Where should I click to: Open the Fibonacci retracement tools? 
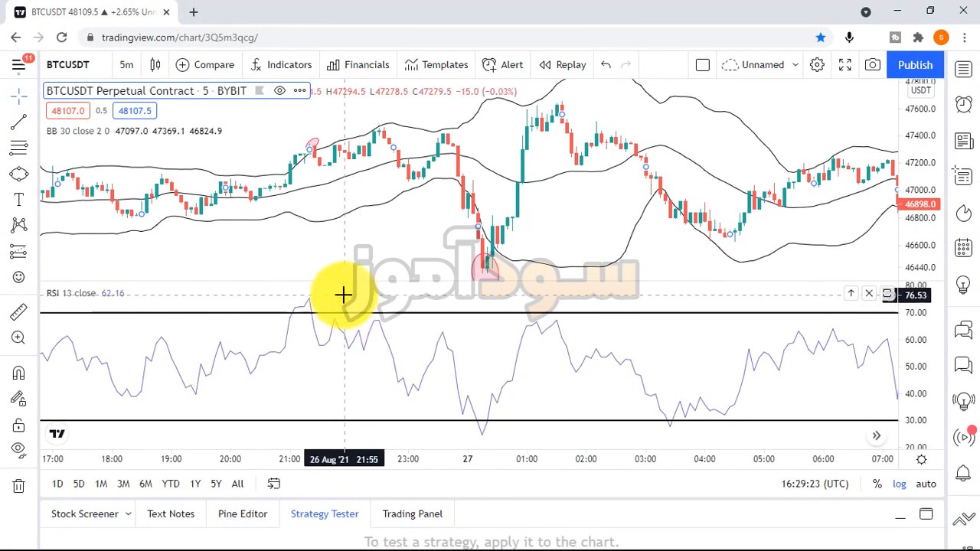coord(18,148)
